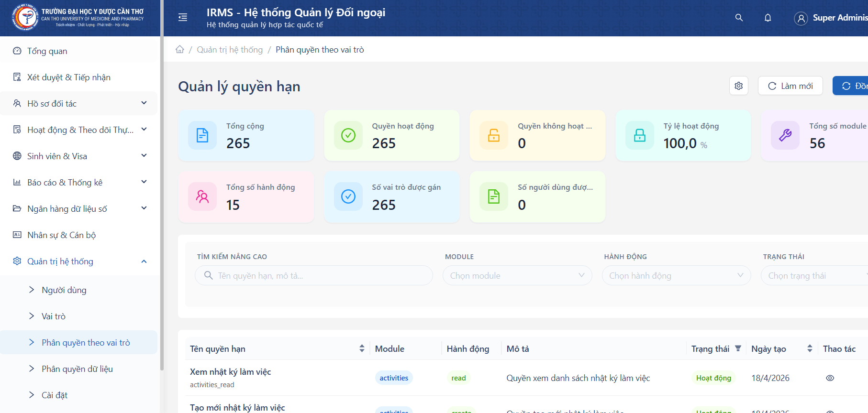
Task: Open search with the magnifier icon
Action: 739,18
